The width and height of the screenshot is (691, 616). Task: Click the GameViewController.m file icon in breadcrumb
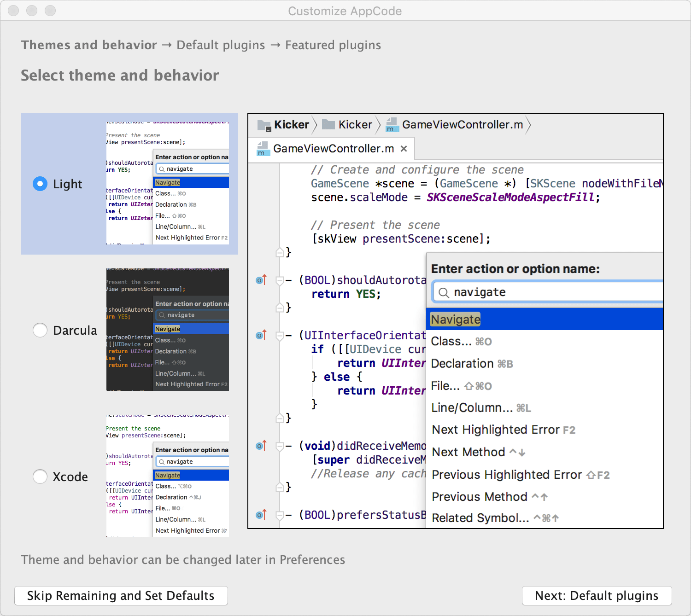(x=392, y=125)
